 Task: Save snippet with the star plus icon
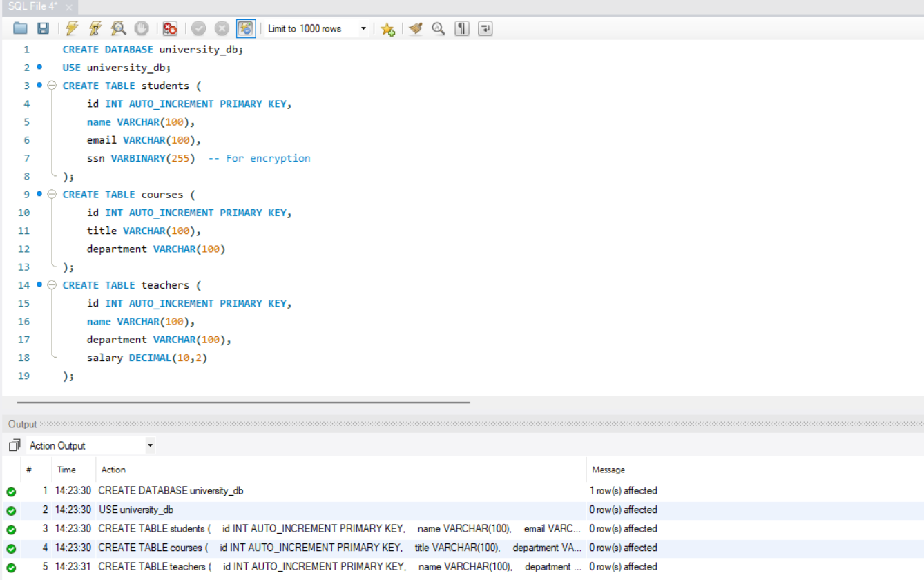click(x=387, y=28)
